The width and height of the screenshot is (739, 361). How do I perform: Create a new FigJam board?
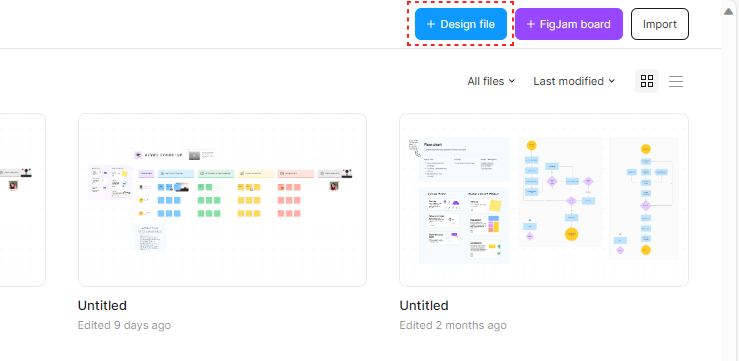(569, 24)
